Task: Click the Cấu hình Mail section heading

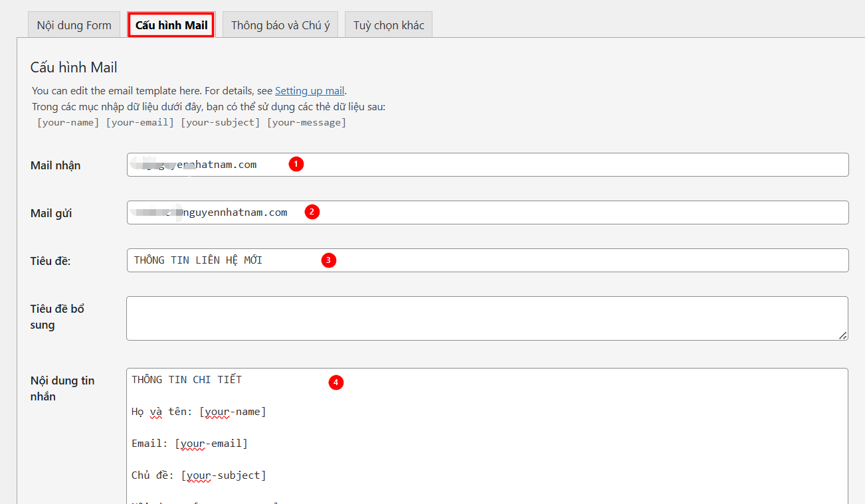Action: point(74,67)
